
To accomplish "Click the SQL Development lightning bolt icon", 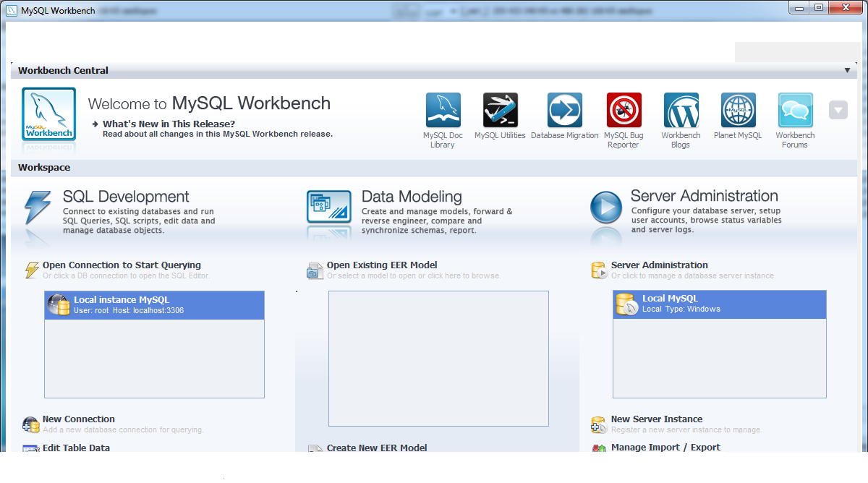I will tap(38, 208).
